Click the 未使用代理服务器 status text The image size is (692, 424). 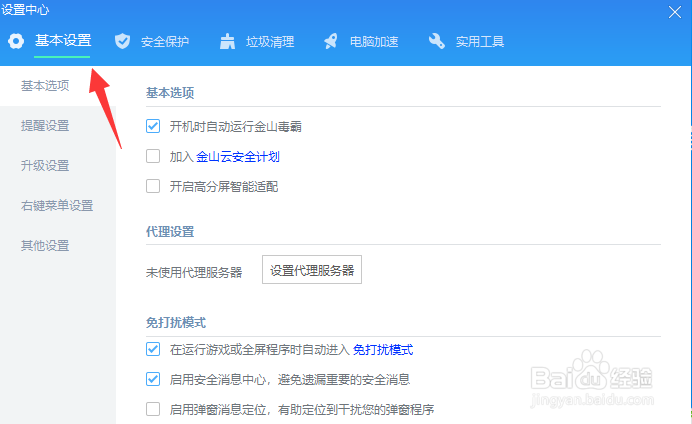pyautogui.click(x=194, y=272)
